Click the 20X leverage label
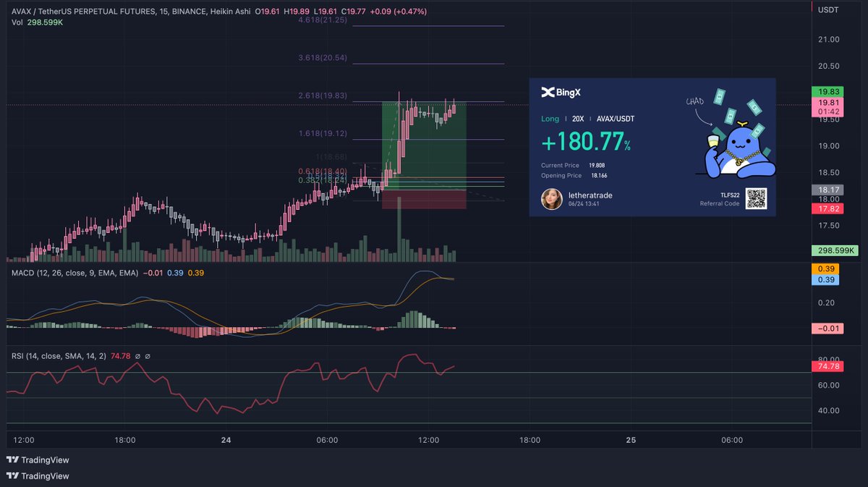Viewport: 868px width, 487px height. 577,118
